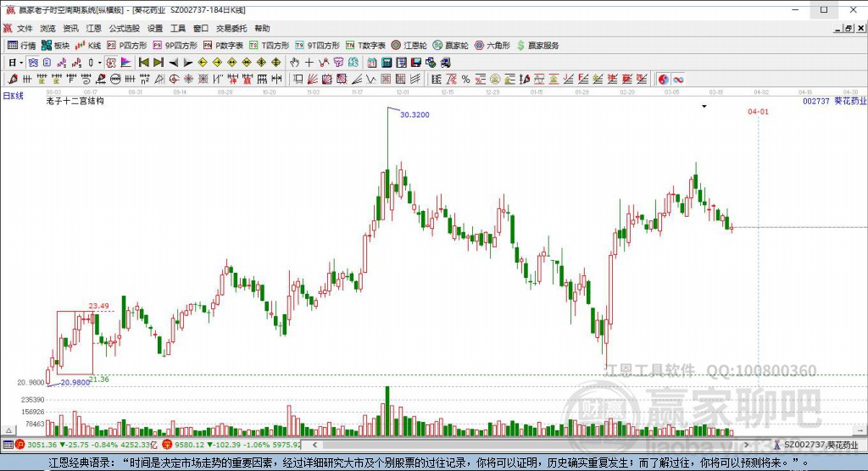Click the yellow diamond left-arrow icon

click(x=203, y=63)
